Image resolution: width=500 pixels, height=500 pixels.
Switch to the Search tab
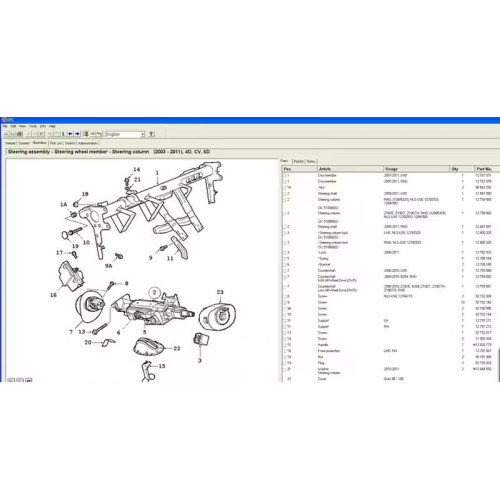70,143
